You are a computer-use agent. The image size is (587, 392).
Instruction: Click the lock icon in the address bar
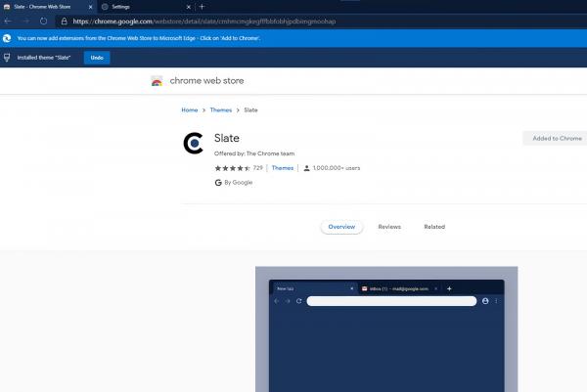(64, 20)
